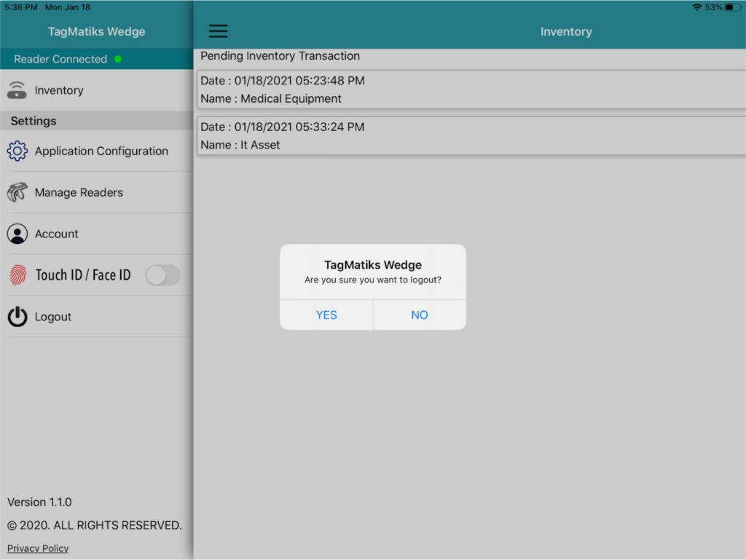Click the Wi-Fi status icon
Image resolution: width=746 pixels, height=560 pixels.
coord(697,7)
